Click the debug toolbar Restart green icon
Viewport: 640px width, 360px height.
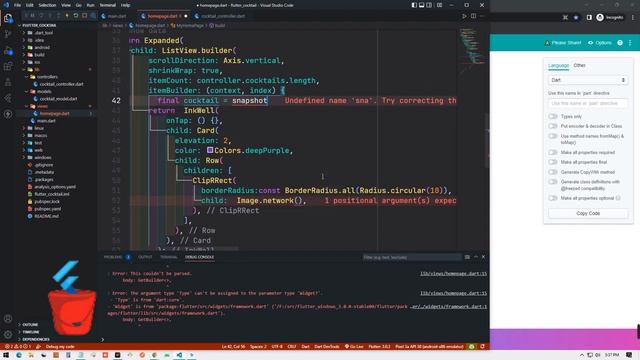pos(76,16)
